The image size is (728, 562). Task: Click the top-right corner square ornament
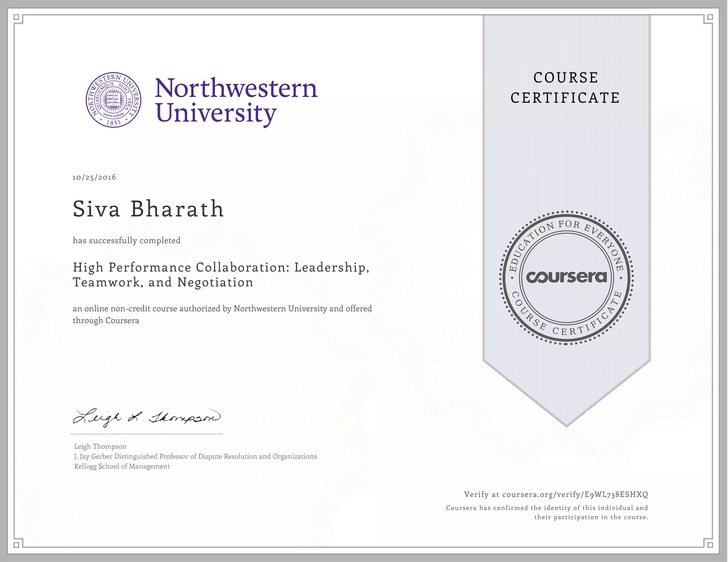point(710,17)
